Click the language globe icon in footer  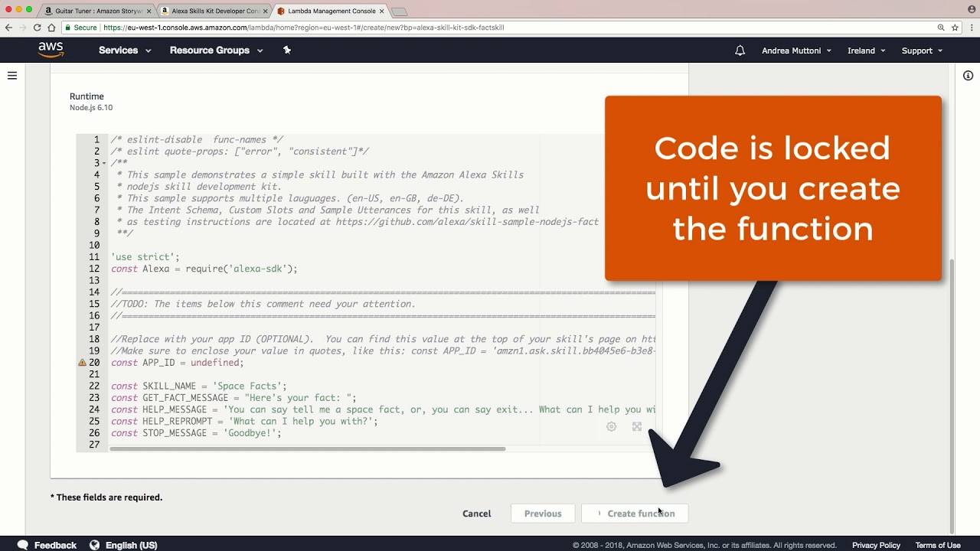[95, 545]
